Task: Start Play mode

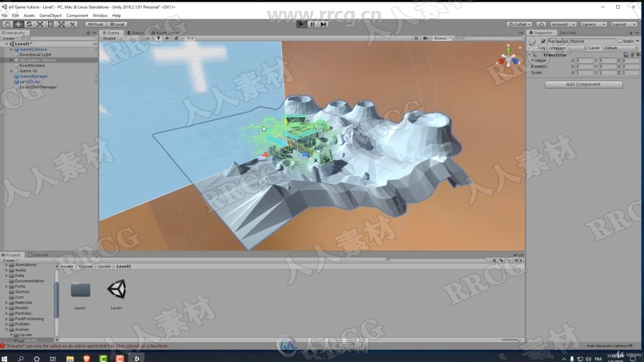Action: pos(301,24)
